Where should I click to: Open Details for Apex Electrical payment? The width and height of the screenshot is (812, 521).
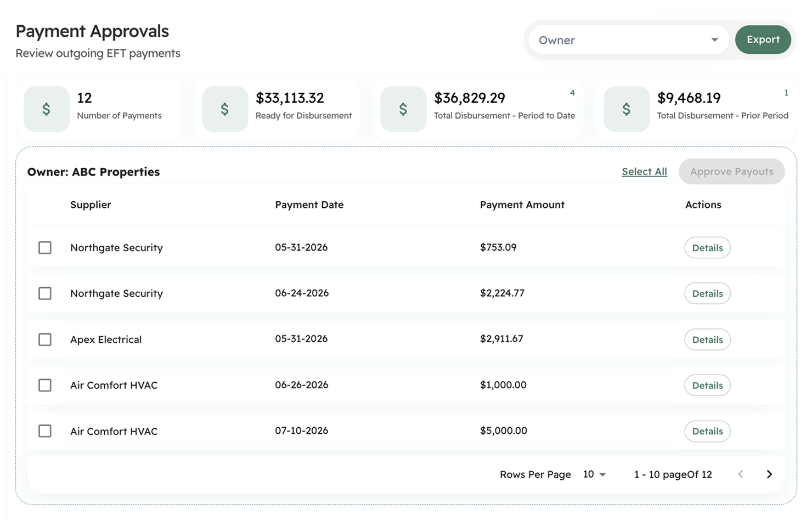[x=707, y=339]
